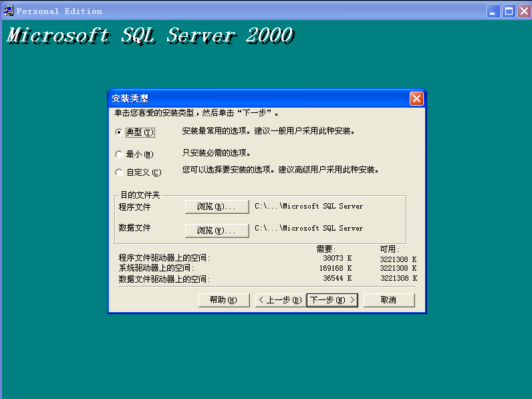Click 浏览(W)... to browse data files folder

[x=217, y=231]
